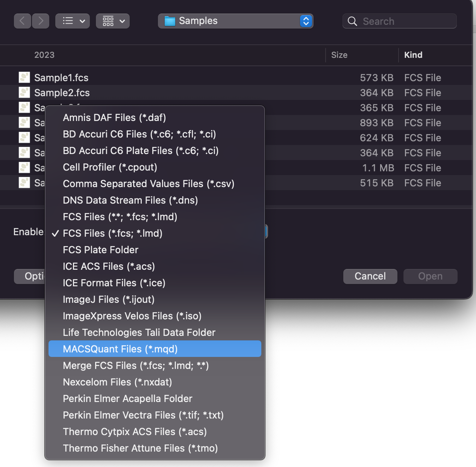Click the partially hidden Options button

point(29,277)
